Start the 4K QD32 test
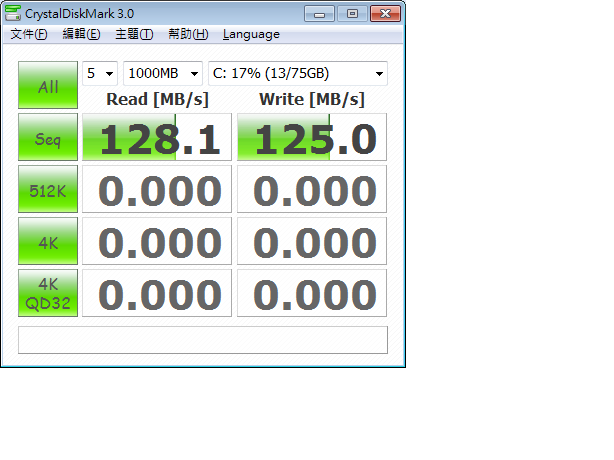Image resolution: width=614 pixels, height=460 pixels. click(48, 293)
